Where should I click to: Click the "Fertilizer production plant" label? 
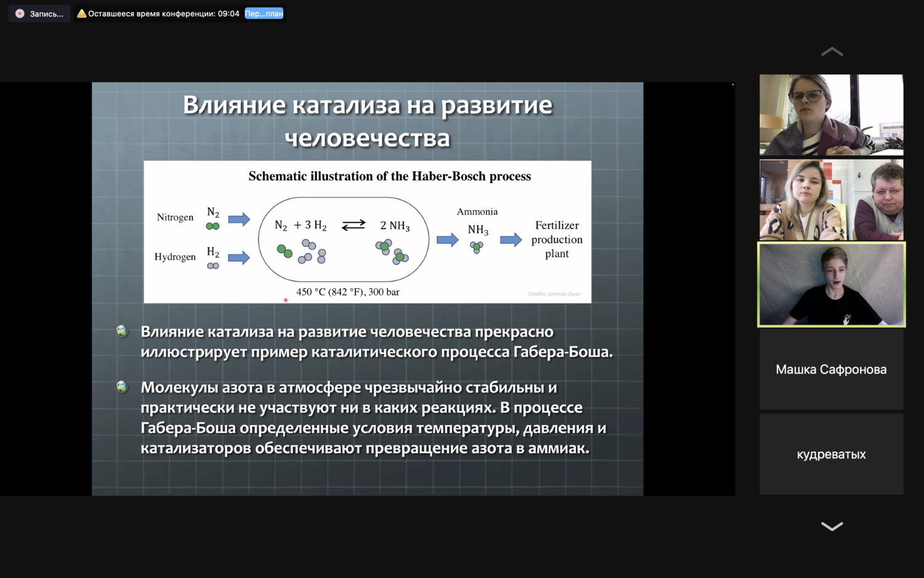click(557, 239)
